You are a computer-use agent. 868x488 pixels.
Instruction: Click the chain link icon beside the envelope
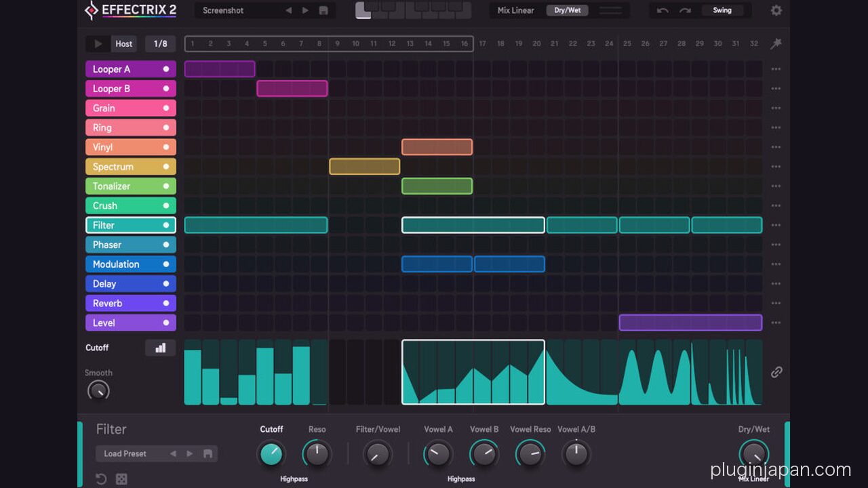(x=776, y=372)
